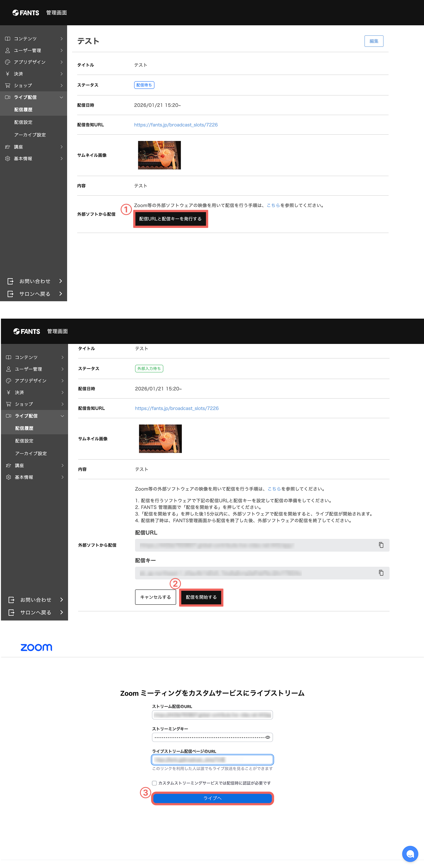Open 配信設定 in the top sidebar
The height and width of the screenshot is (868, 424).
23,122
